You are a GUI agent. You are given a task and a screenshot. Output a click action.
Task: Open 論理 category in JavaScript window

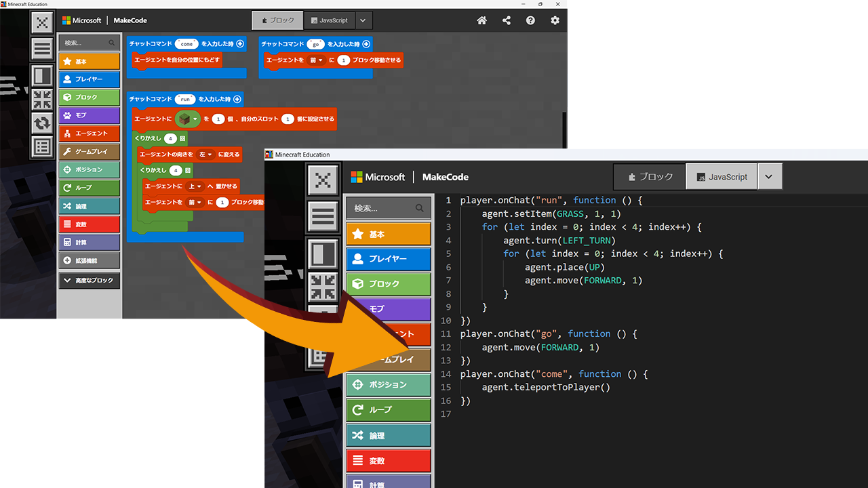[388, 435]
